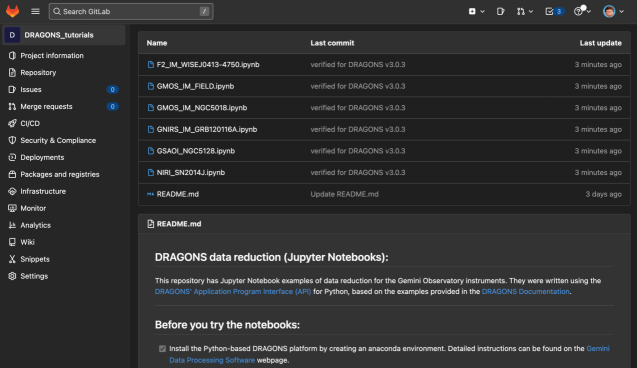Open NIRI_SN2014J.ipynb file
The image size is (637, 368).
coord(191,172)
